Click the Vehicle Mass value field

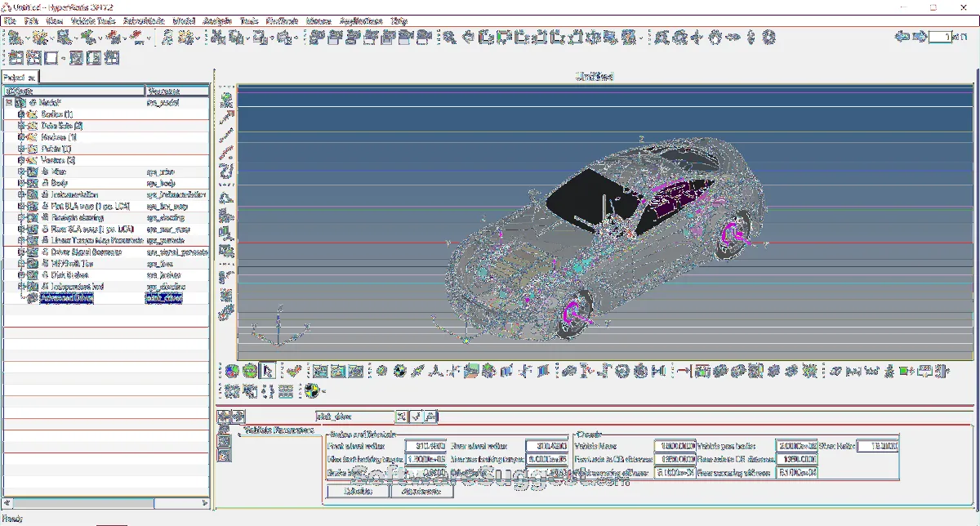pyautogui.click(x=674, y=447)
